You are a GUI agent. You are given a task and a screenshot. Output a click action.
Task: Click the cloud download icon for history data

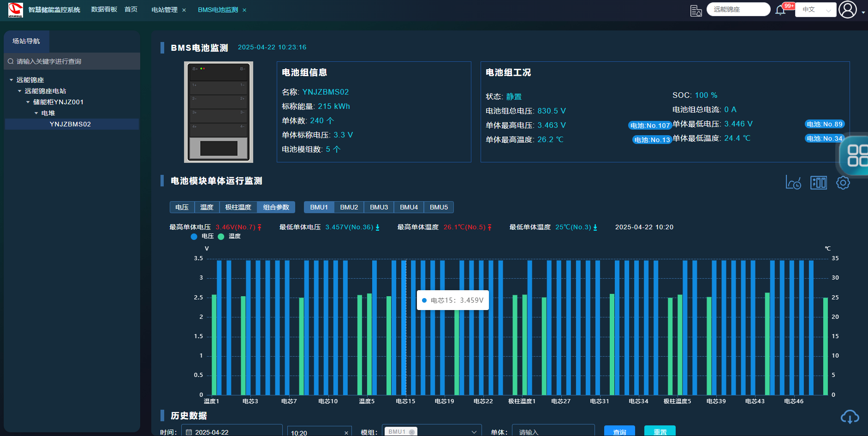point(850,417)
